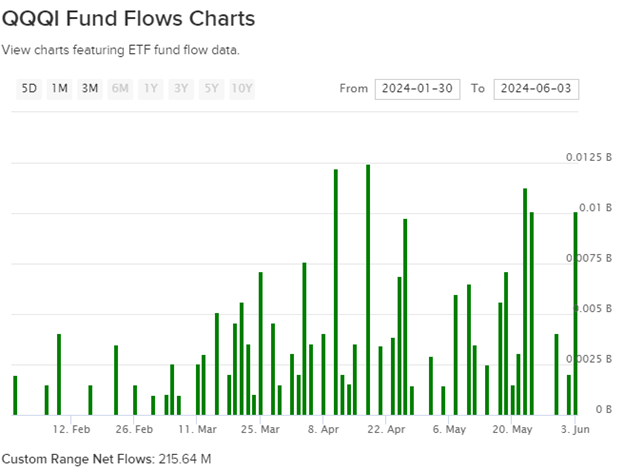624x471 pixels.
Task: Select the 6M time range
Action: tap(120, 89)
